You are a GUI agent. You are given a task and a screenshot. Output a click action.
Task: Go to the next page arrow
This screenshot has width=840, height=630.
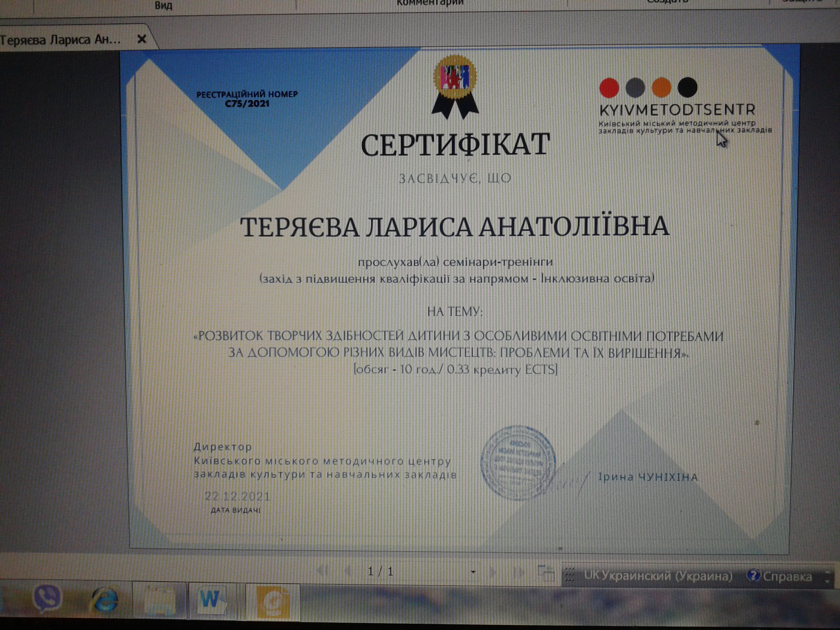[494, 572]
